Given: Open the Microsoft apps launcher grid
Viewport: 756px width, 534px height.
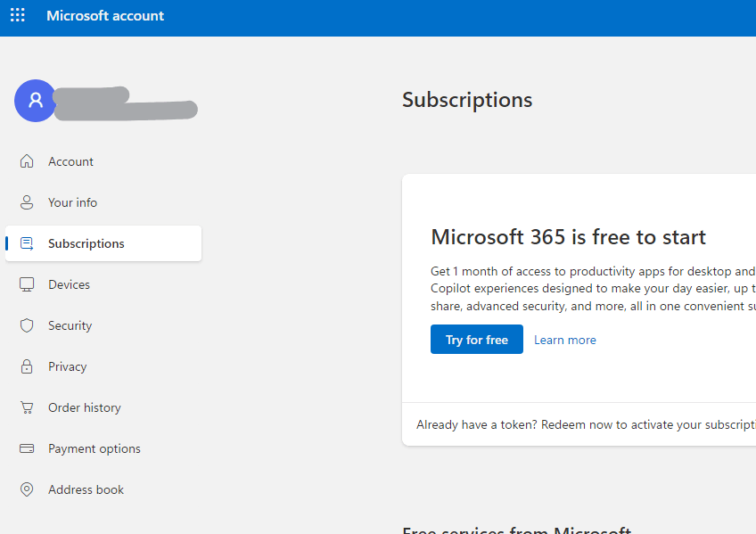Looking at the screenshot, I should [17, 15].
